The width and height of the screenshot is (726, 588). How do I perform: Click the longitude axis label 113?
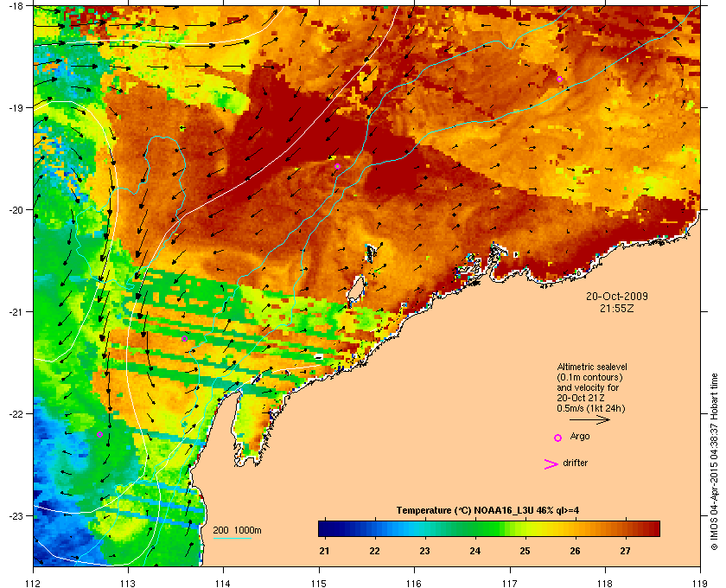[128, 583]
